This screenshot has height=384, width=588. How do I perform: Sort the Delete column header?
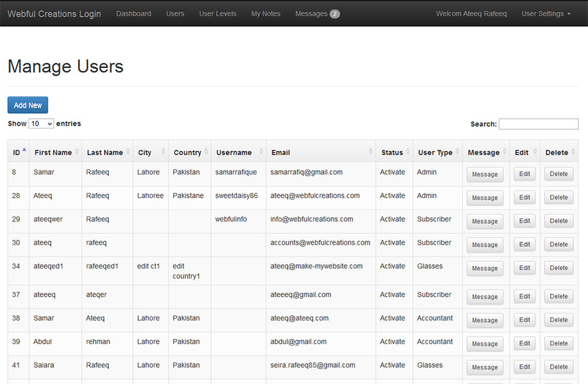[556, 152]
